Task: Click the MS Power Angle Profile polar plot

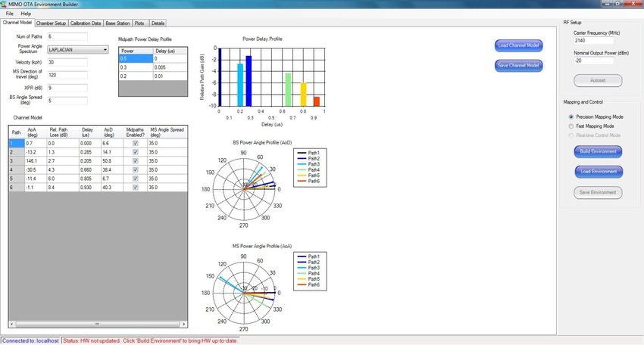Action: (243, 293)
